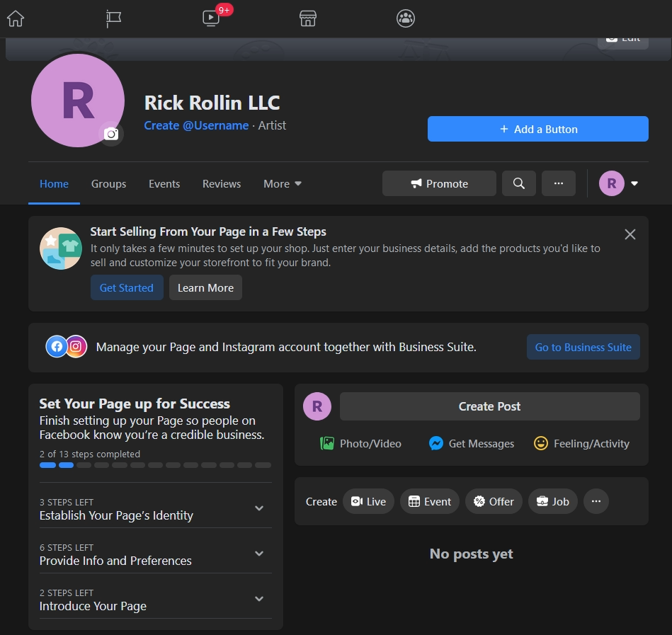Select the Home tab

[x=54, y=184]
